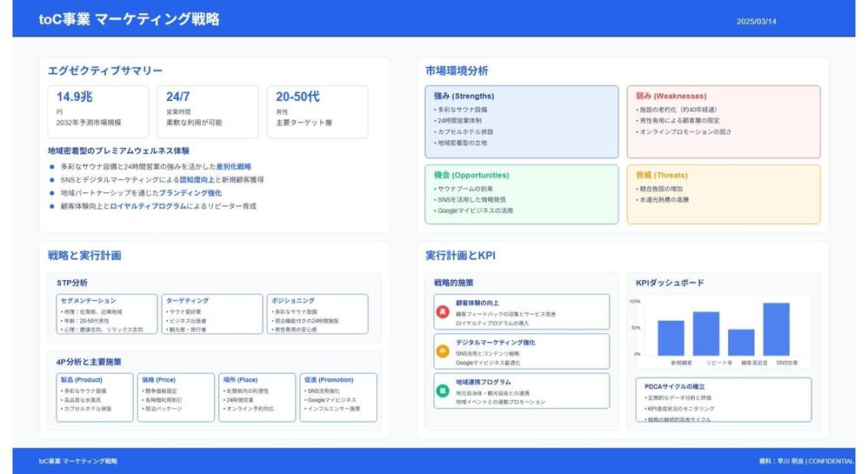Click the 市場環境分析 heading
The image size is (868, 474).
(x=457, y=70)
